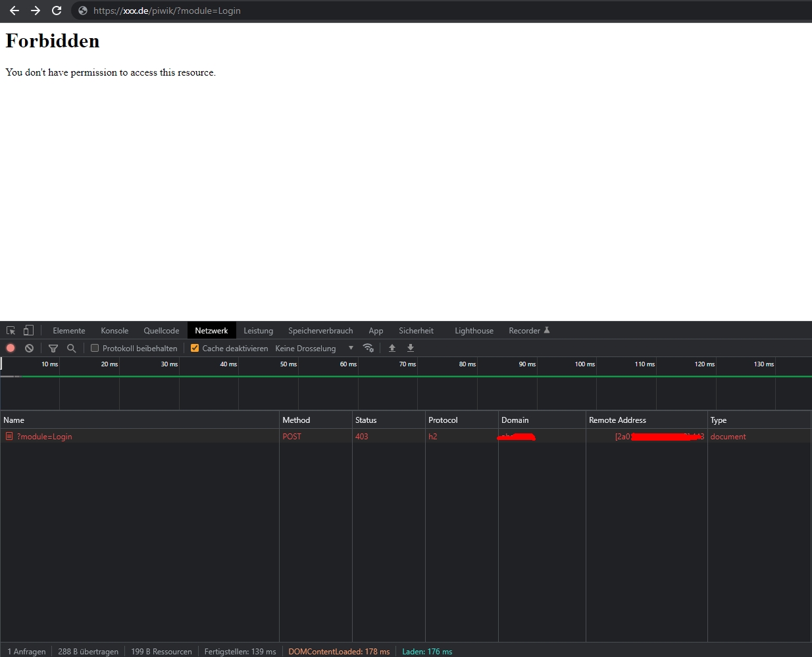
Task: Open the network filter funnel
Action: 53,348
